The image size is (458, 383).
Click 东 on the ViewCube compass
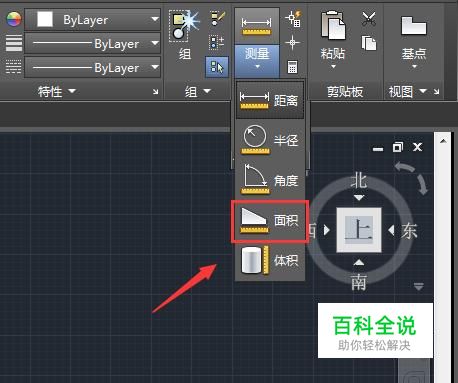click(x=409, y=231)
